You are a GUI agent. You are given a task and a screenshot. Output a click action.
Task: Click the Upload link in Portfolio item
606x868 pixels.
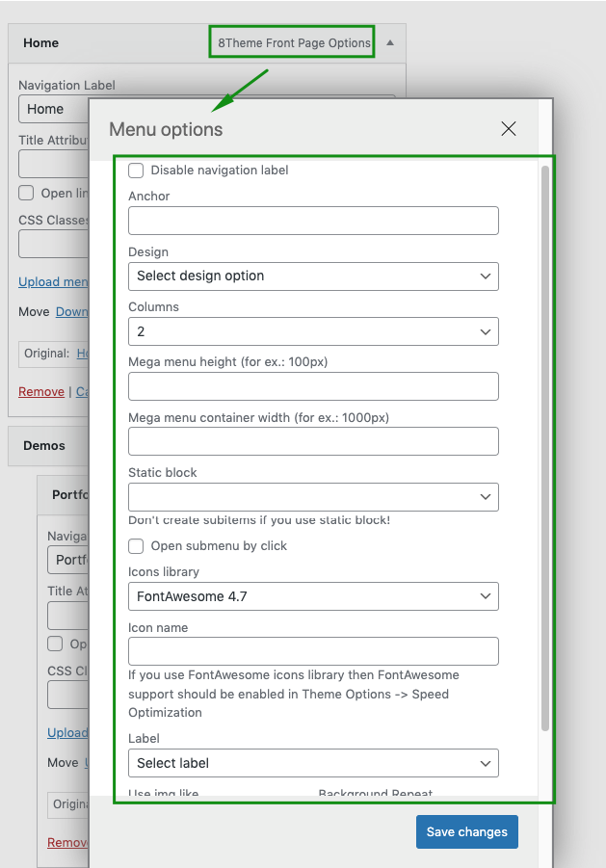67,732
